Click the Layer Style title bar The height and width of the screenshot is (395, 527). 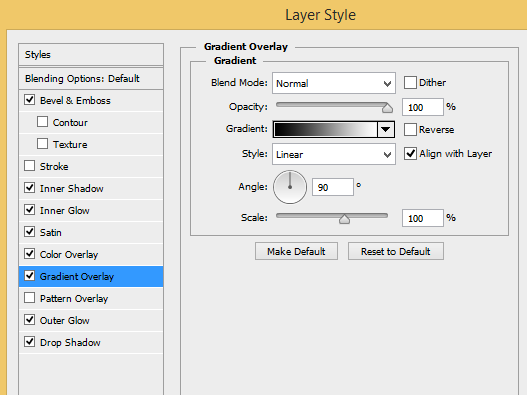pos(264,15)
